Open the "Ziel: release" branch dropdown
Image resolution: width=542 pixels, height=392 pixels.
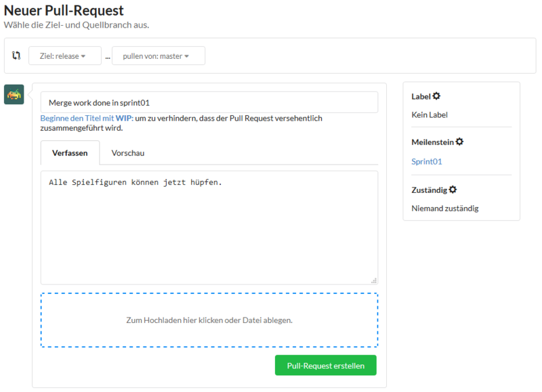point(64,56)
